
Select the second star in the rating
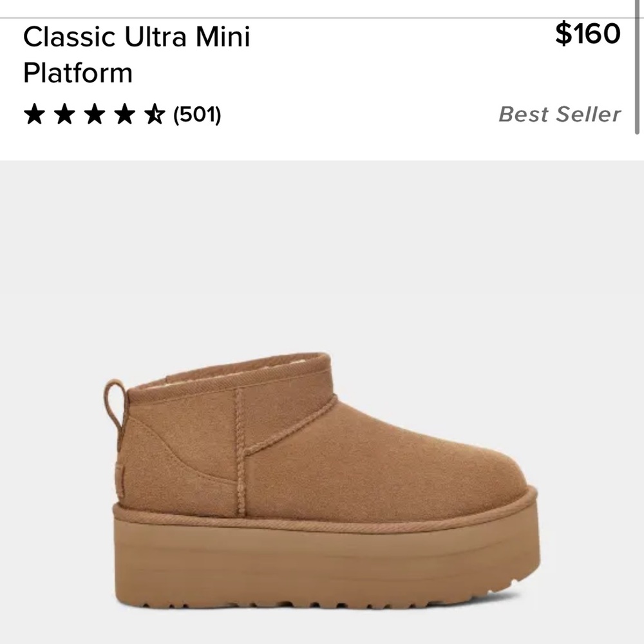(66, 115)
